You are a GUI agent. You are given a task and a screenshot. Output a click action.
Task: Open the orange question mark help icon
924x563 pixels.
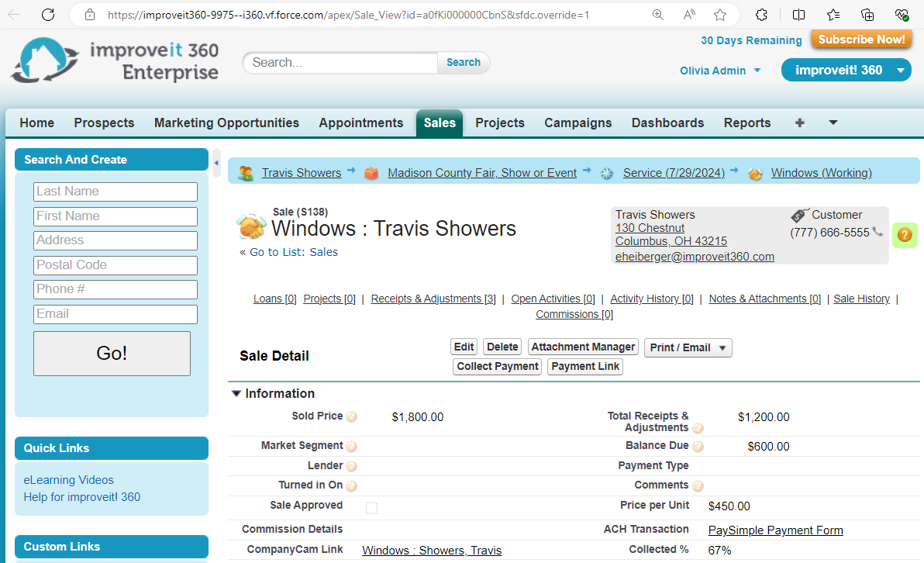[905, 235]
